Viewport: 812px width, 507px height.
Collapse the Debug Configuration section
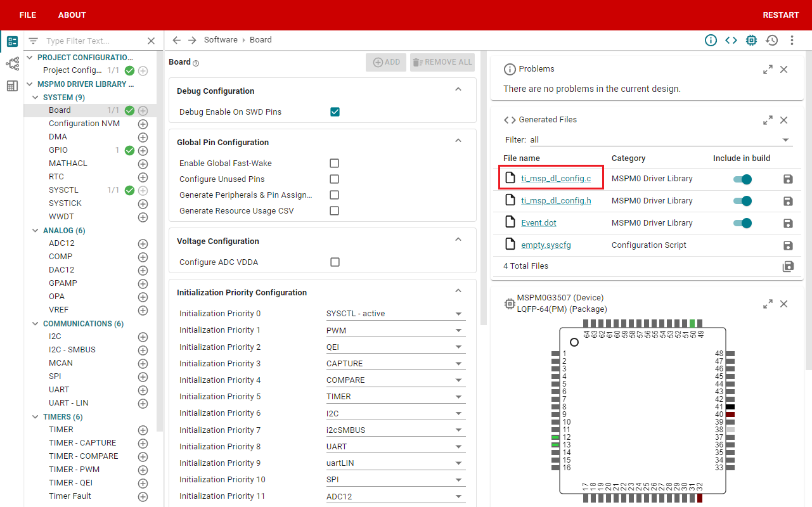458,90
